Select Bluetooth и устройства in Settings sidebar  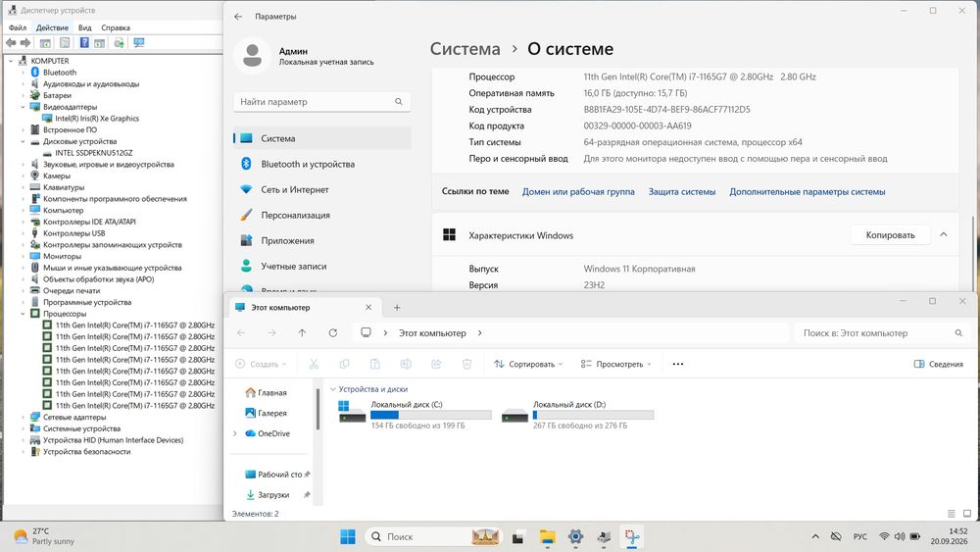322,164
